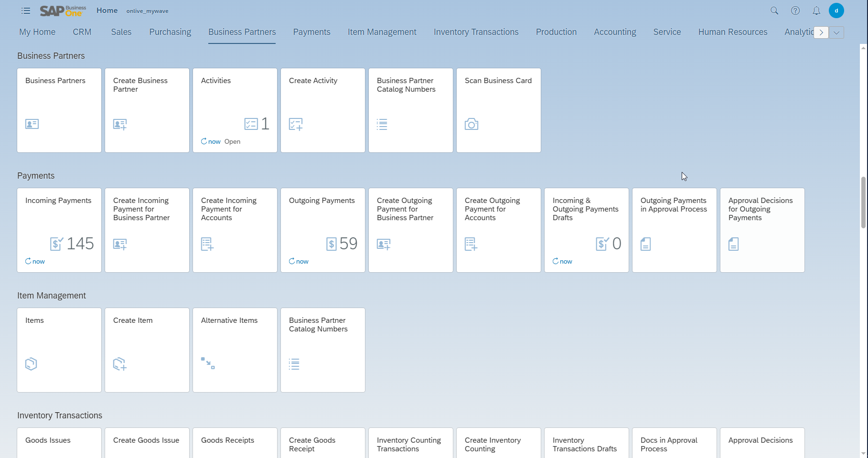This screenshot has height=458, width=868.
Task: Click the Create Activity checklist icon
Action: (296, 124)
